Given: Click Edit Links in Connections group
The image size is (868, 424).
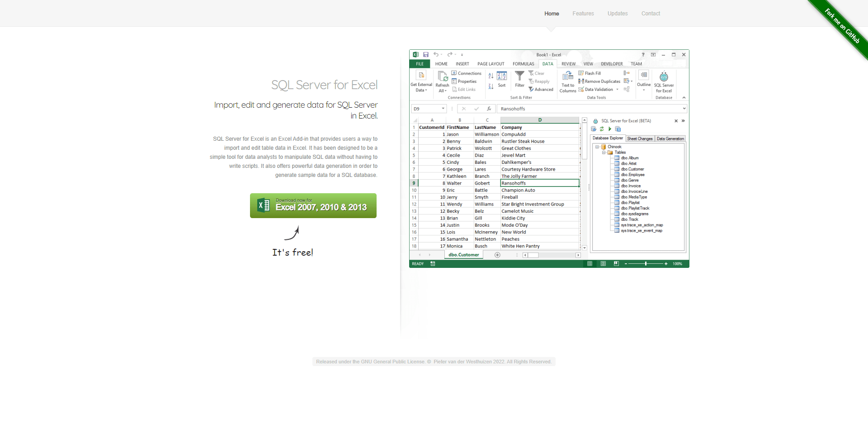Looking at the screenshot, I should (x=464, y=90).
